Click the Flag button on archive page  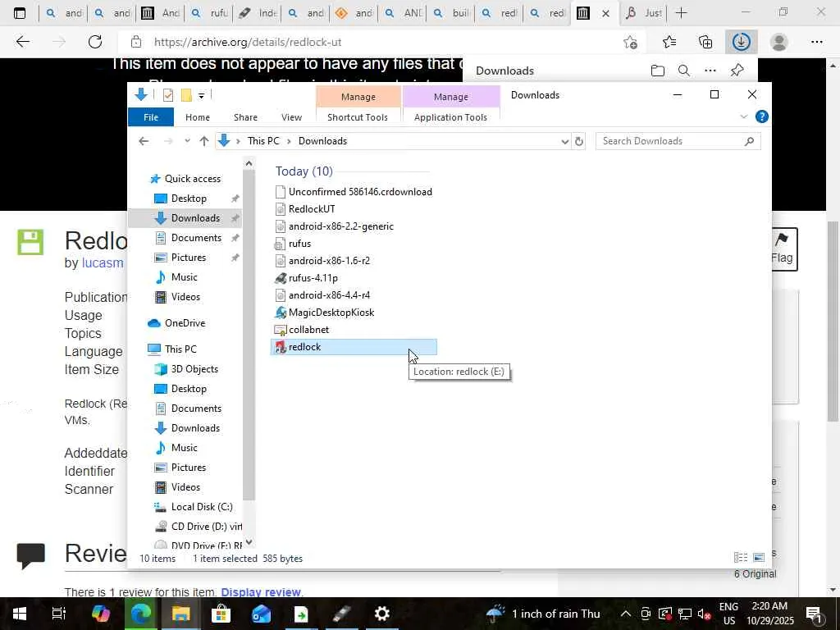(x=782, y=249)
